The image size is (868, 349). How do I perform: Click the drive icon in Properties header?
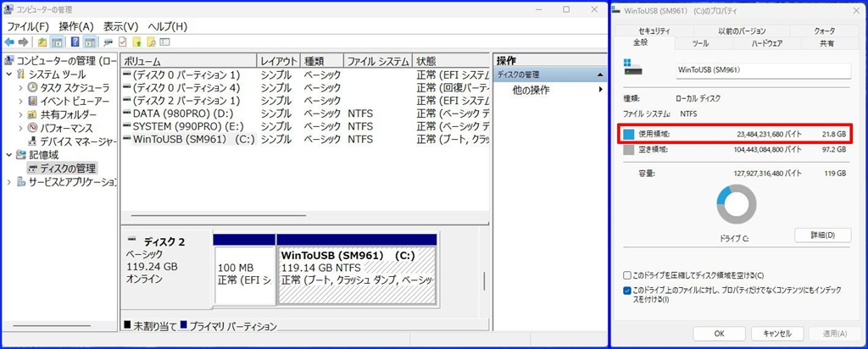coord(632,67)
